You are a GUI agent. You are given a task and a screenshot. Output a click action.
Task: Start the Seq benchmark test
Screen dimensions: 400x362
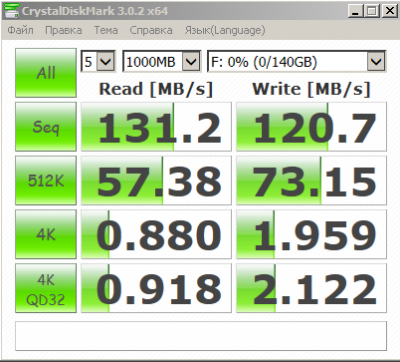coord(46,127)
